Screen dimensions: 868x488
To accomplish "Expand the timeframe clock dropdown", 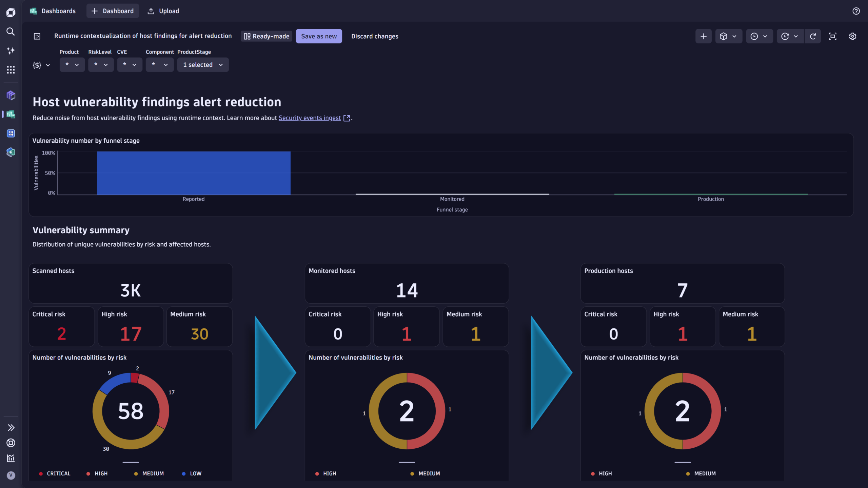I will point(759,36).
